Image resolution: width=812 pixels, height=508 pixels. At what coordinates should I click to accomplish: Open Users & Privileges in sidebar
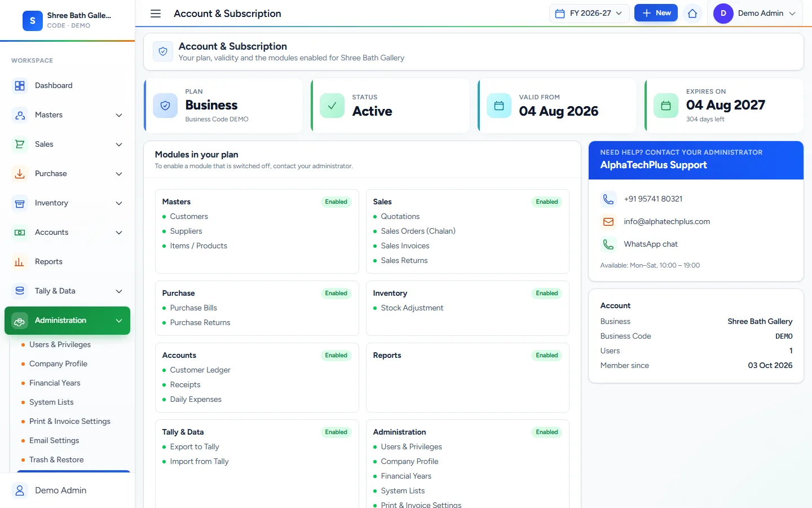60,345
